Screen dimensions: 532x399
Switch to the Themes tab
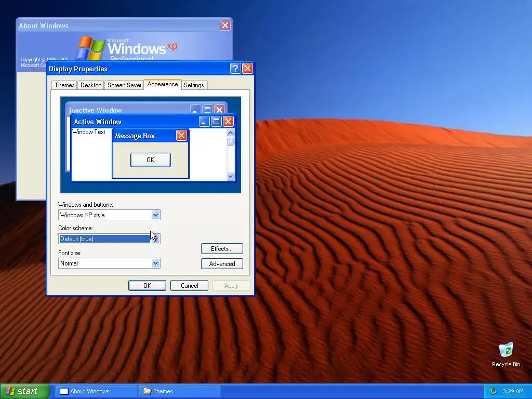64,85
